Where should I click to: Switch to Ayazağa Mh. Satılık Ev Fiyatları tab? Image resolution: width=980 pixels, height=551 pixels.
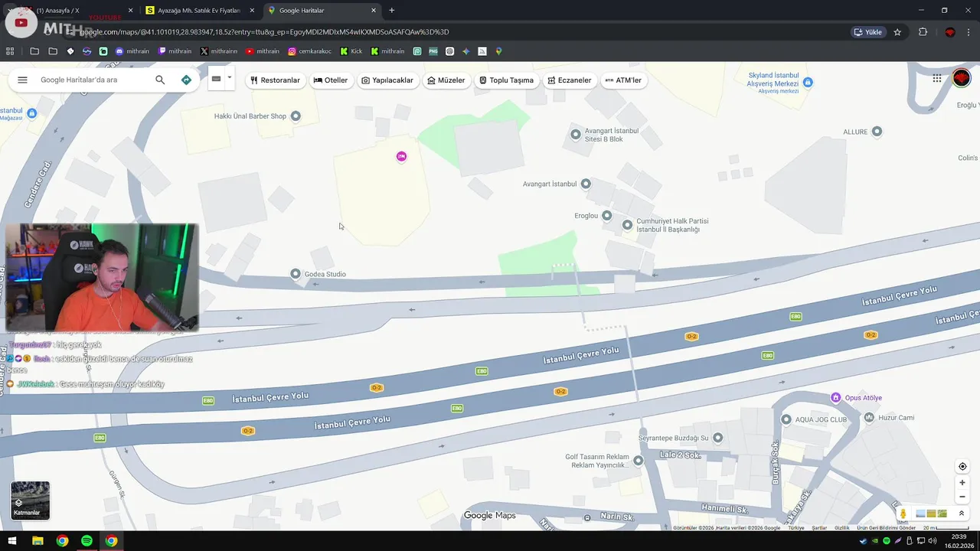199,10
